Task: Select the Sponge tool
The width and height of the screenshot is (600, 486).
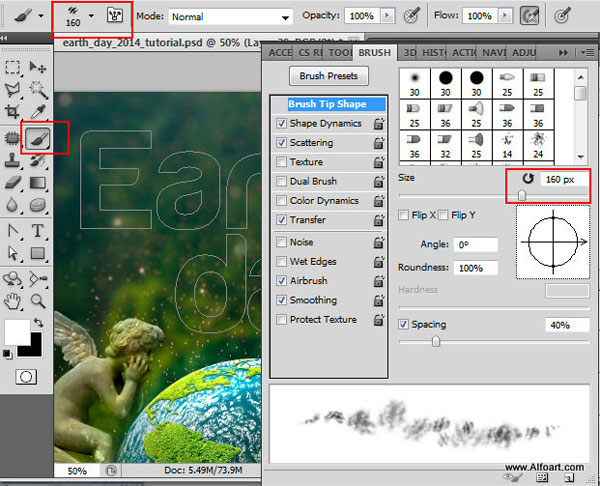Action: tap(38, 205)
